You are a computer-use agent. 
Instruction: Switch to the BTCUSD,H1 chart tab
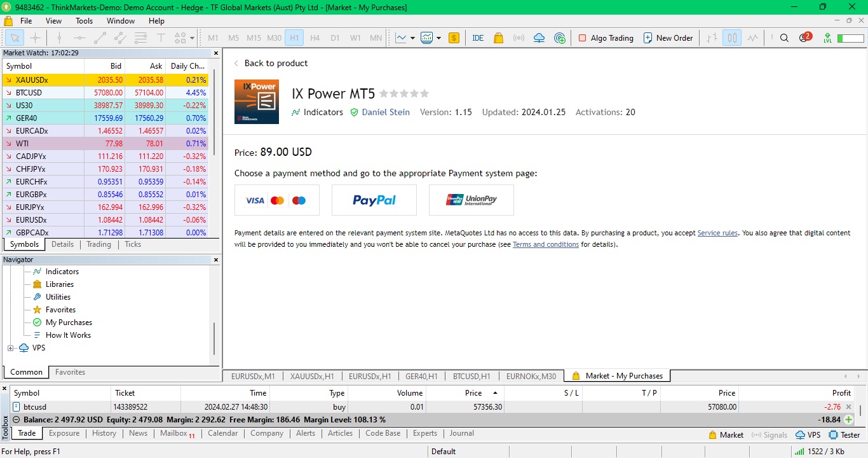click(471, 376)
